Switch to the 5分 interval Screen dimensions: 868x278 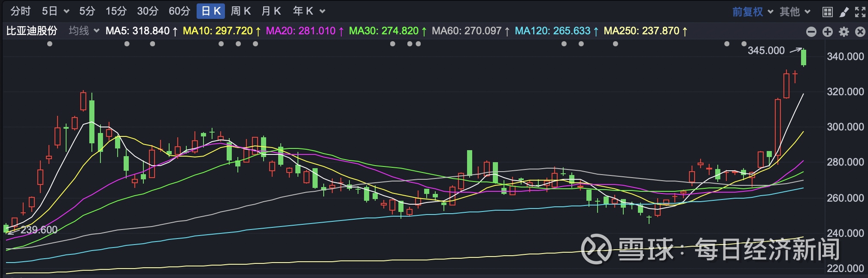click(x=87, y=11)
